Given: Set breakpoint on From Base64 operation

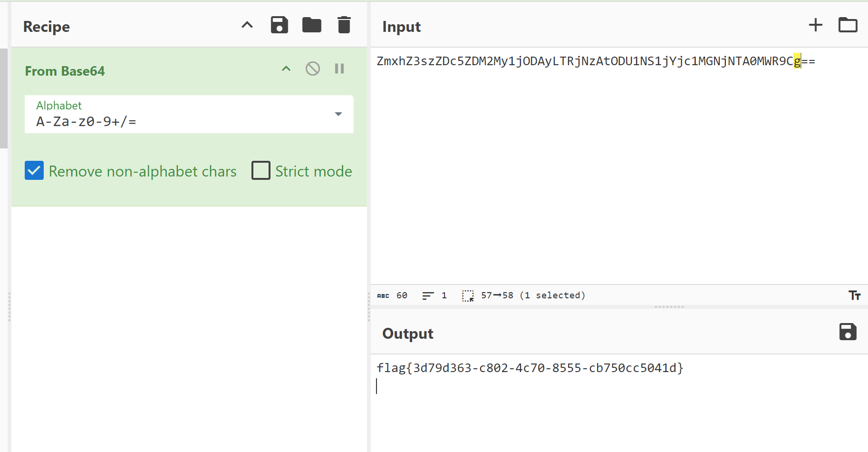Looking at the screenshot, I should coord(339,69).
